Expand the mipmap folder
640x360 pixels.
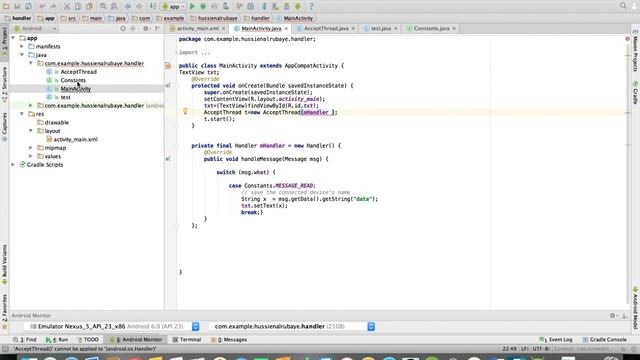31,148
